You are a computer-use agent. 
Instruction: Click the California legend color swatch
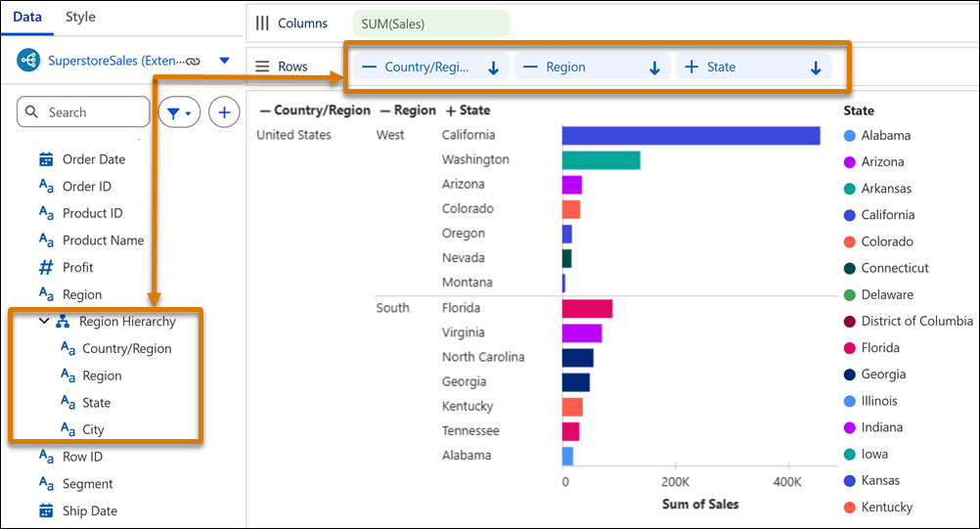[x=849, y=215]
